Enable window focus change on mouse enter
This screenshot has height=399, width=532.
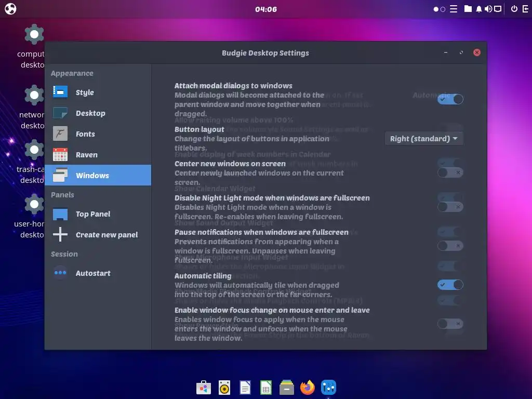(x=450, y=324)
